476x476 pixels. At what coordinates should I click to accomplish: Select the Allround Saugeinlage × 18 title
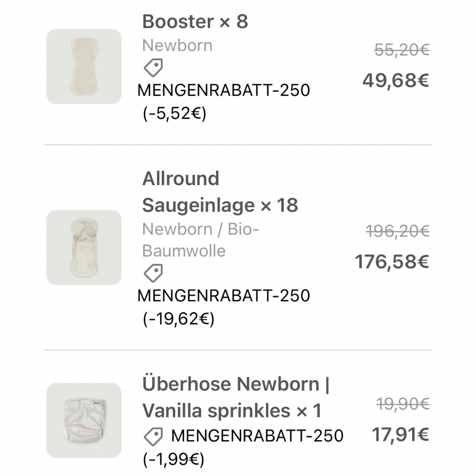[x=220, y=192]
